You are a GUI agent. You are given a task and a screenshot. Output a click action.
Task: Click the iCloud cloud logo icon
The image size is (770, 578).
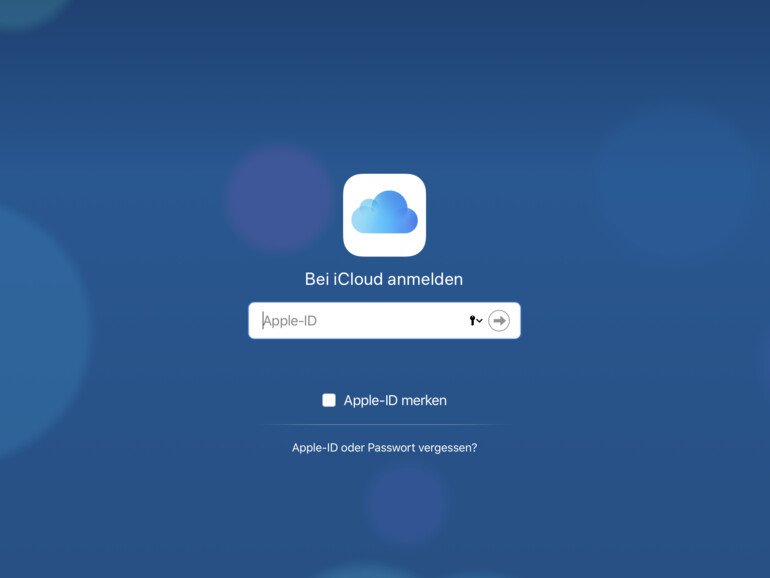click(x=385, y=215)
